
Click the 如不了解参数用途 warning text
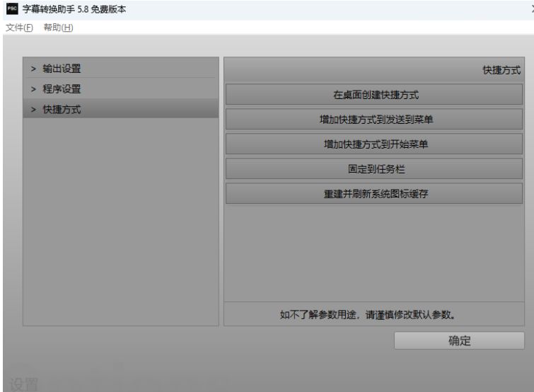tap(368, 315)
